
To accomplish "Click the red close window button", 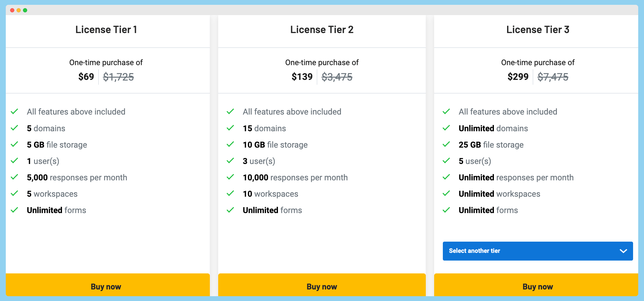I will click(12, 10).
